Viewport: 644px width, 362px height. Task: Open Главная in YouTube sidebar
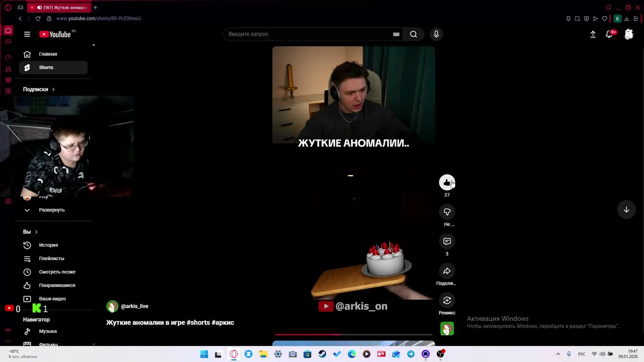point(53,54)
